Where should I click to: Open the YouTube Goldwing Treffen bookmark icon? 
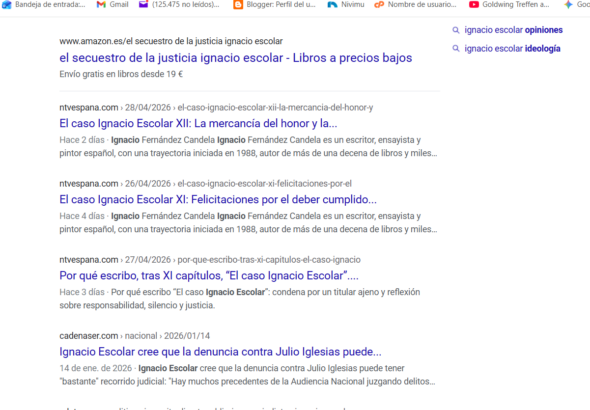click(x=474, y=5)
